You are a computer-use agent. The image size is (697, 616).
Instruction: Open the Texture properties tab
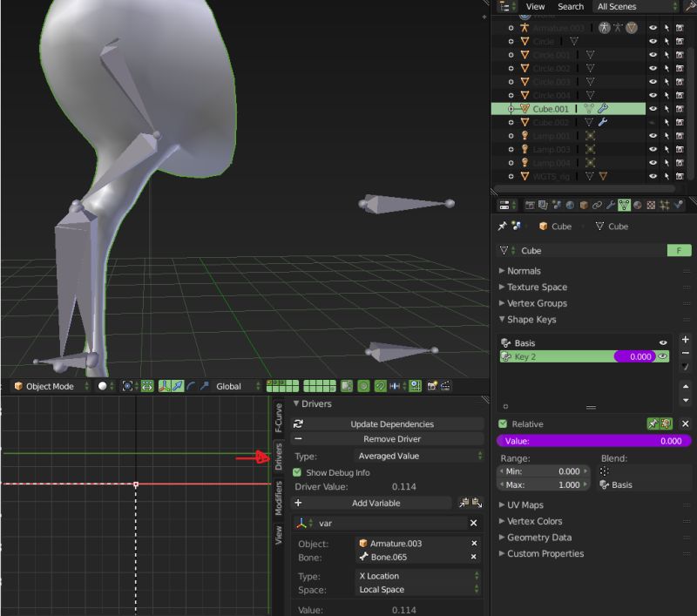tap(652, 204)
